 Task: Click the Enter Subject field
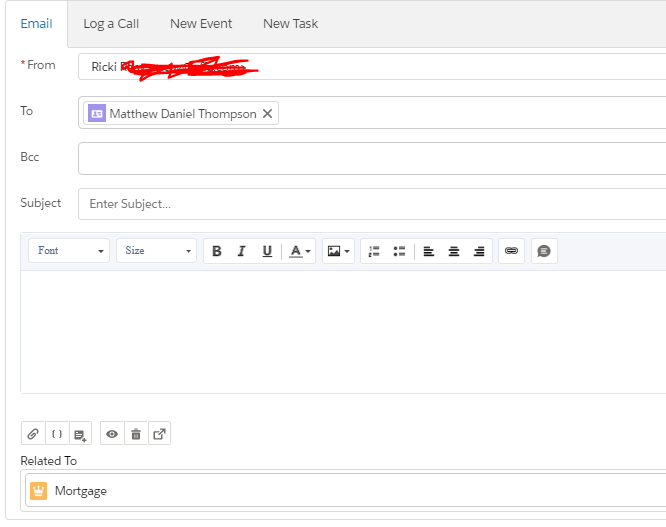(372, 204)
